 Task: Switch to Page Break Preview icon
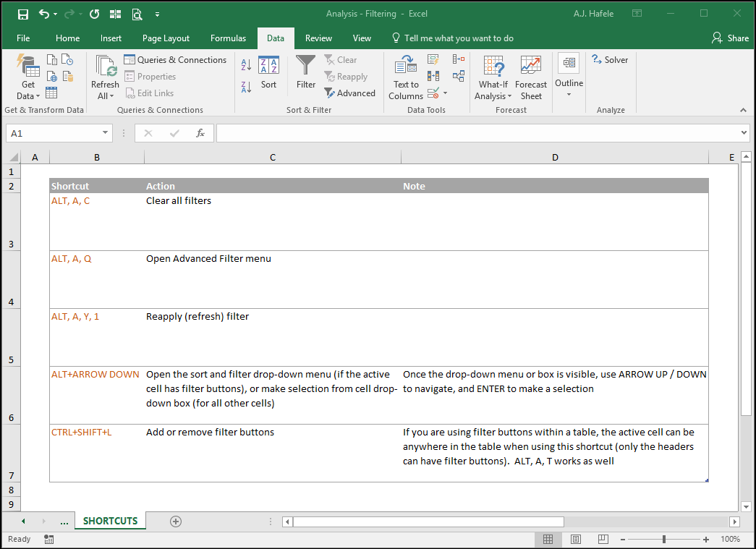[603, 539]
